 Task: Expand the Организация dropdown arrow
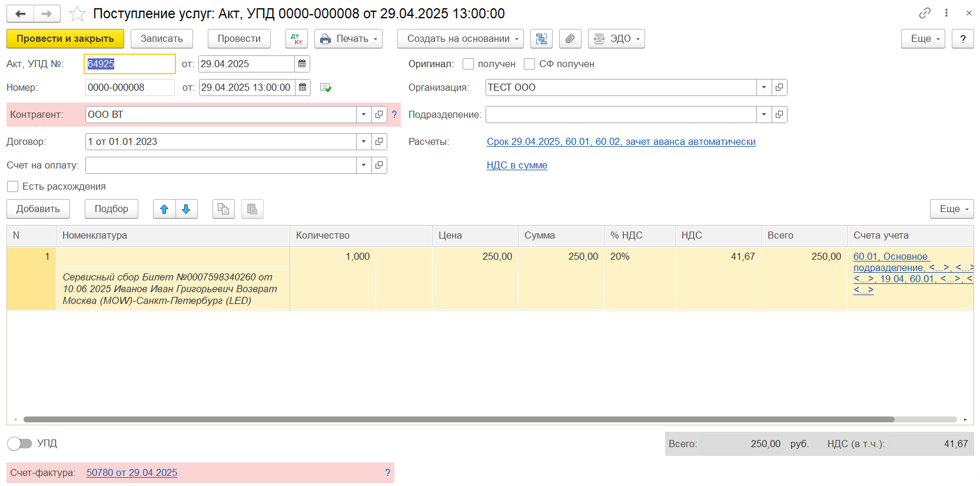coord(763,87)
